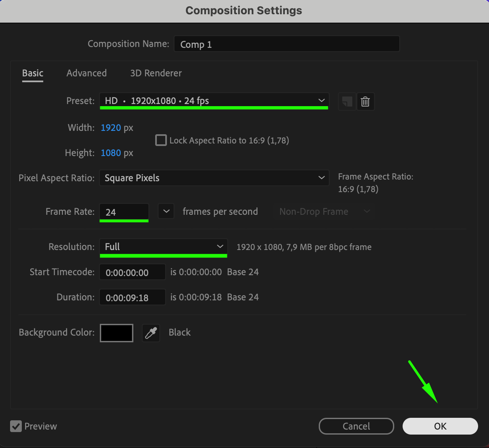Viewport: 489px width, 448px height.
Task: Open the frame rate presets arrow
Action: tap(166, 211)
